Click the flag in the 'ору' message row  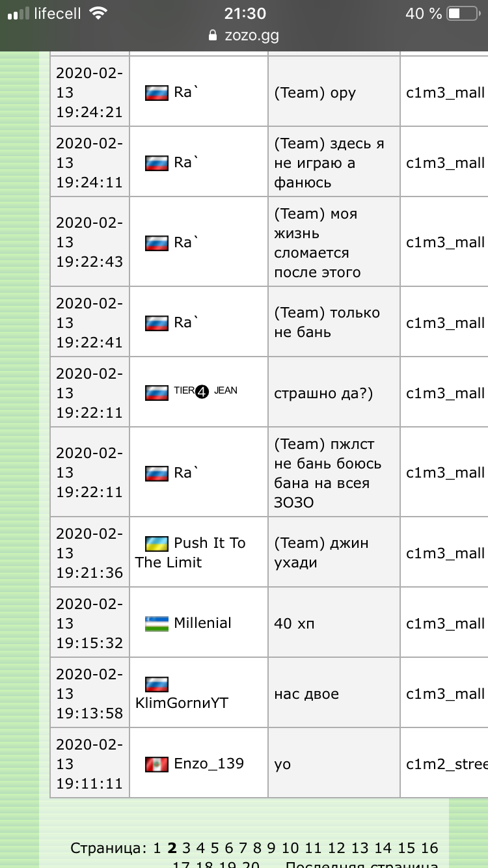click(157, 92)
